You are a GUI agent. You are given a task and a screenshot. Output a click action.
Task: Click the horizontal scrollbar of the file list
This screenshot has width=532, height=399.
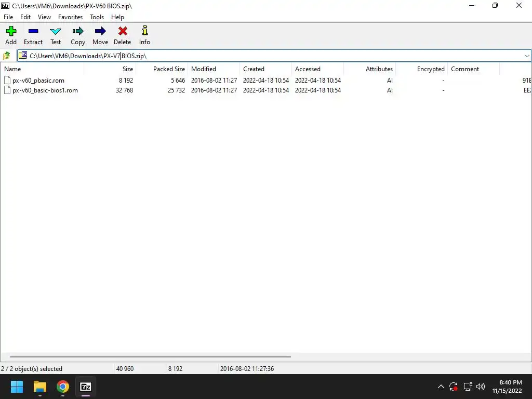(x=150, y=356)
